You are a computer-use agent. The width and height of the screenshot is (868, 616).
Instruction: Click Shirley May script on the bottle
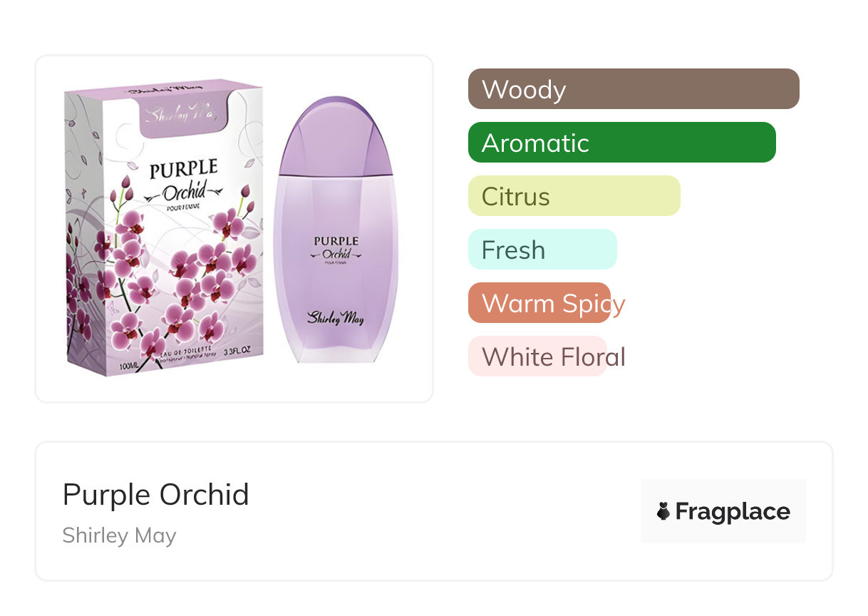(x=335, y=317)
